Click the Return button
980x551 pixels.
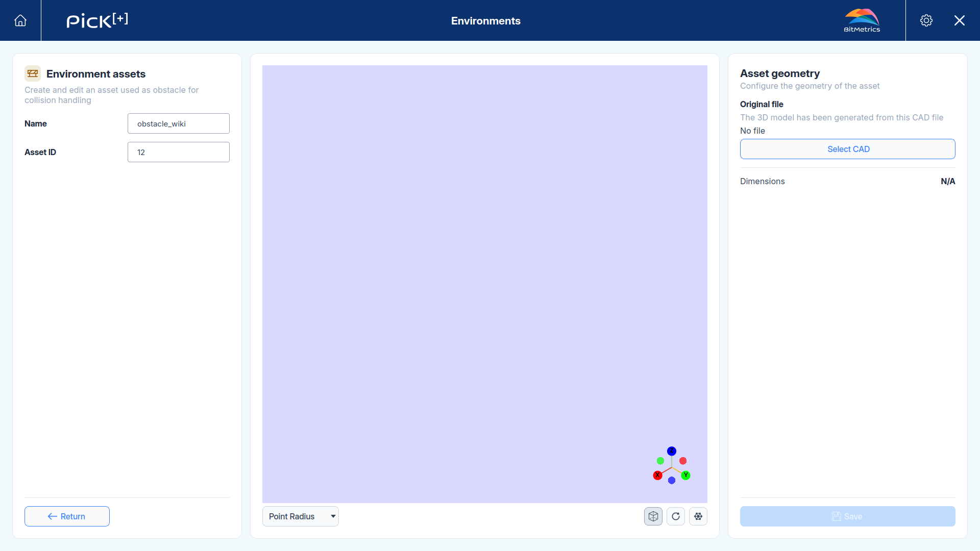pos(67,516)
